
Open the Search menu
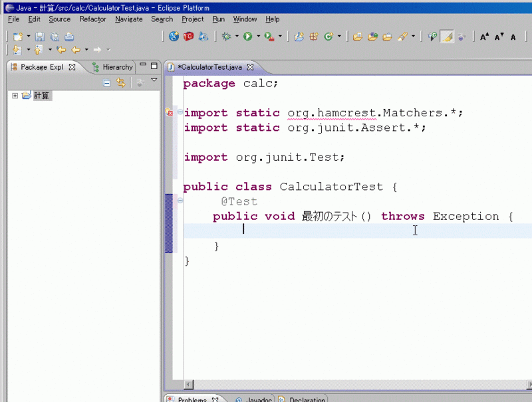pyautogui.click(x=162, y=19)
